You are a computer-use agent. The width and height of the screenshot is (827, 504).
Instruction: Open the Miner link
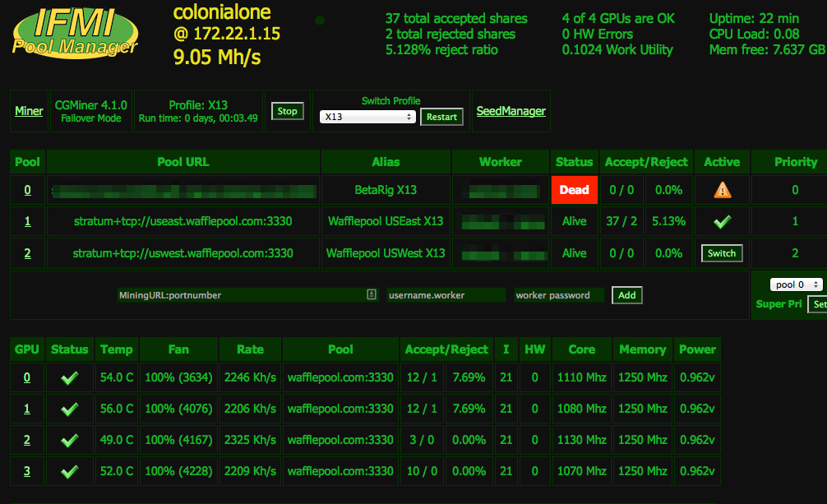pyautogui.click(x=29, y=111)
